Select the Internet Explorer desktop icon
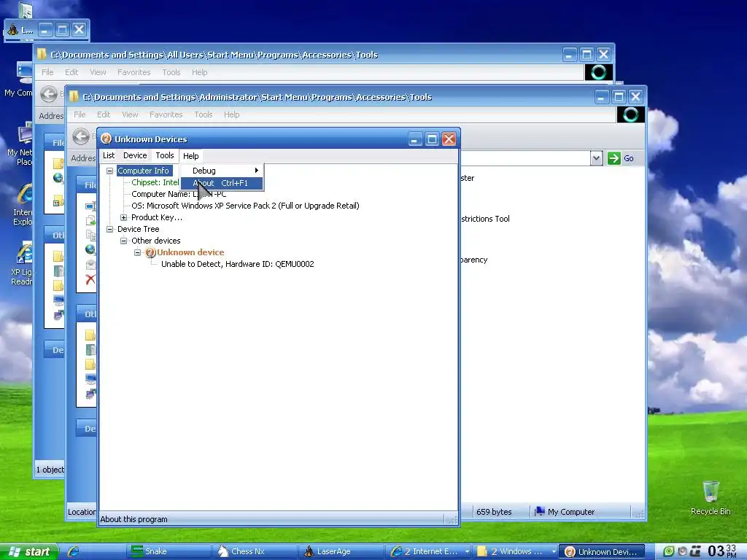The width and height of the screenshot is (747, 560). [22, 205]
